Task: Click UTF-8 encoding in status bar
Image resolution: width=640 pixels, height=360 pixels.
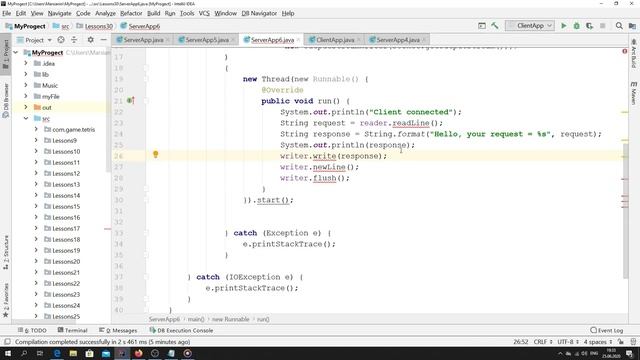Action: pyautogui.click(x=568, y=342)
